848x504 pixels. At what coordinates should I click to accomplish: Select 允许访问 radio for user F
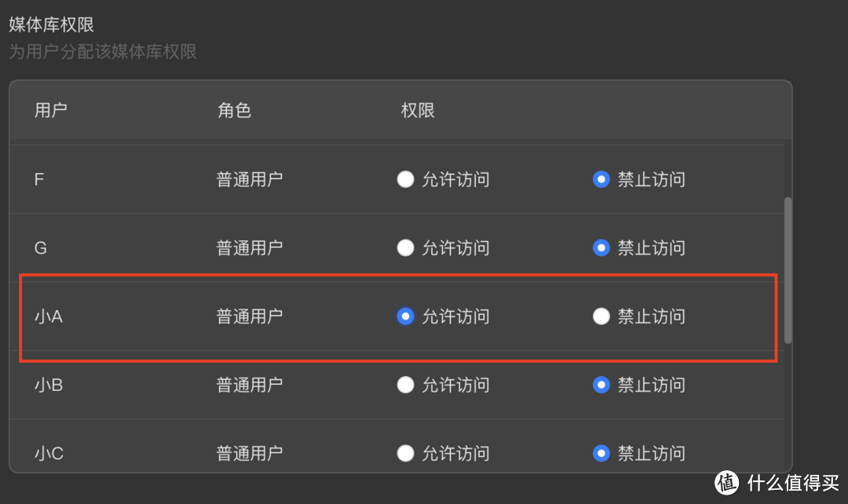[x=405, y=179]
